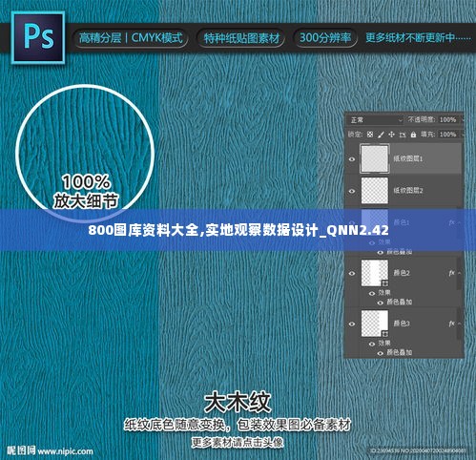
Task: Click the lock all padlock icon
Action: click(x=413, y=135)
